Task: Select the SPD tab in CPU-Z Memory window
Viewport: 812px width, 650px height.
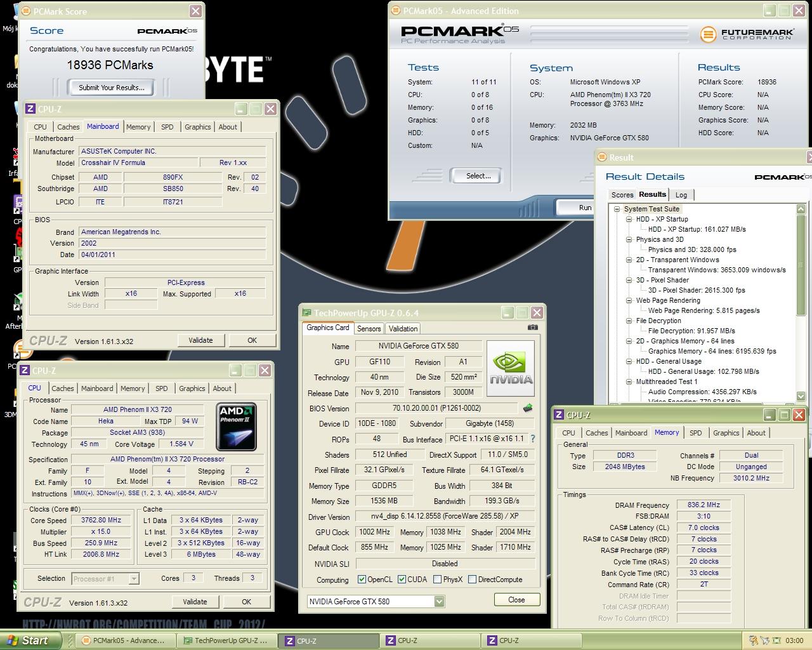Action: tap(696, 433)
